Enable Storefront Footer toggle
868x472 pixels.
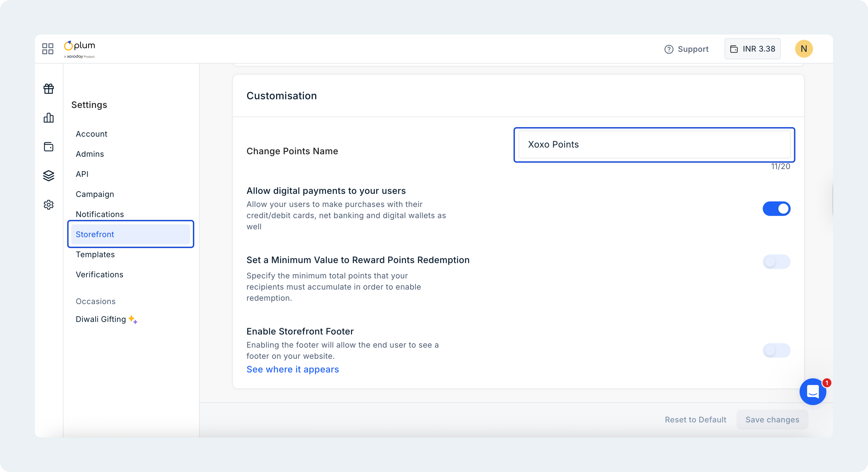pyautogui.click(x=776, y=350)
